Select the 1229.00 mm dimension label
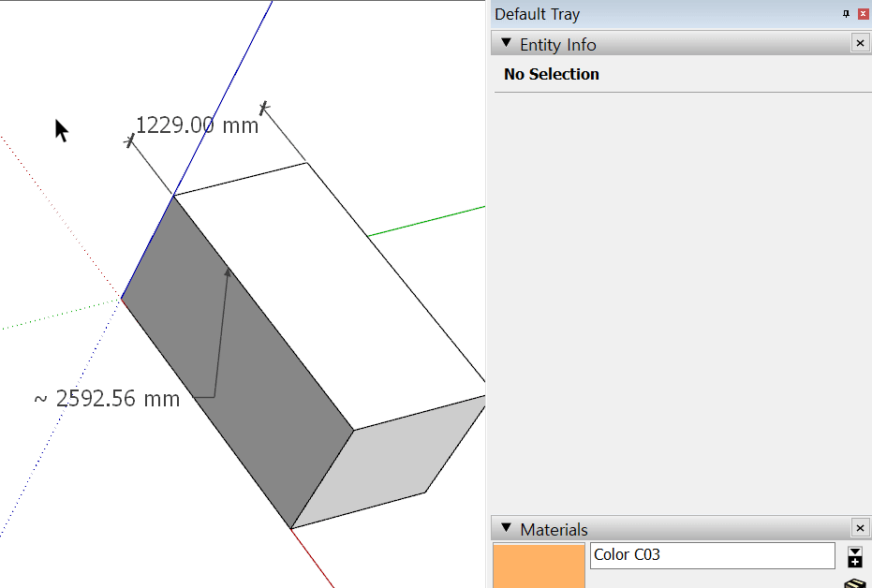Screen dimensions: 872x588 pos(197,125)
